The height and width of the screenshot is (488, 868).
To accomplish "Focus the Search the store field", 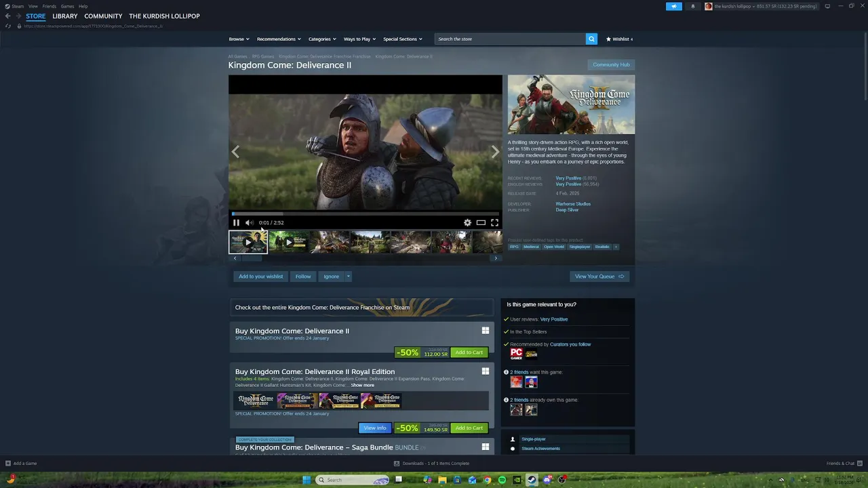I will [510, 39].
